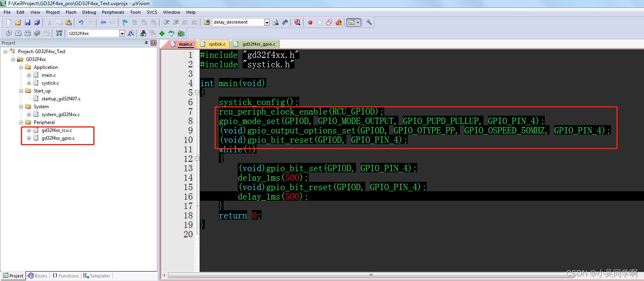
Task: Open window layout dropdown arrow
Action: pyautogui.click(x=358, y=22)
